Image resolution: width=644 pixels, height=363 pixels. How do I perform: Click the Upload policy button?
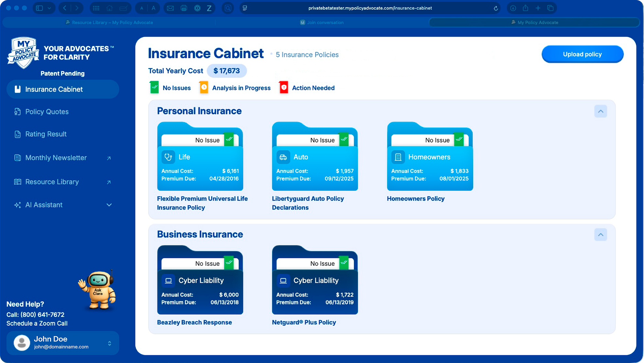582,54
